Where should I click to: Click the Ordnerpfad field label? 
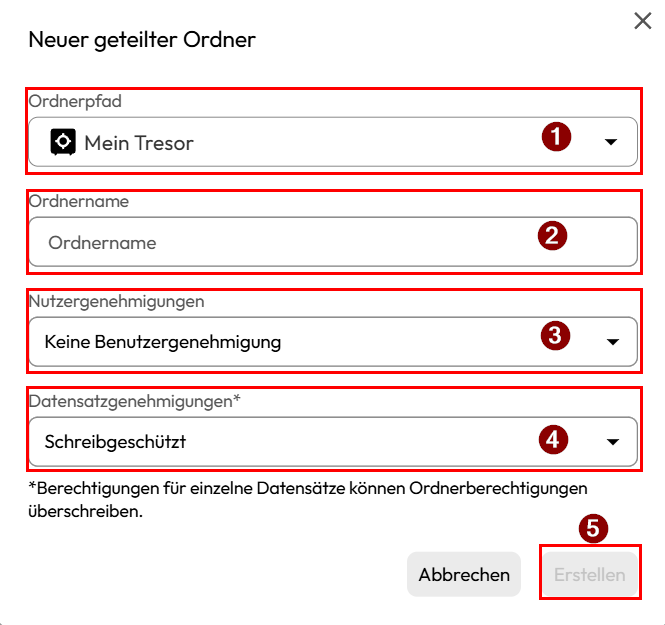click(75, 101)
